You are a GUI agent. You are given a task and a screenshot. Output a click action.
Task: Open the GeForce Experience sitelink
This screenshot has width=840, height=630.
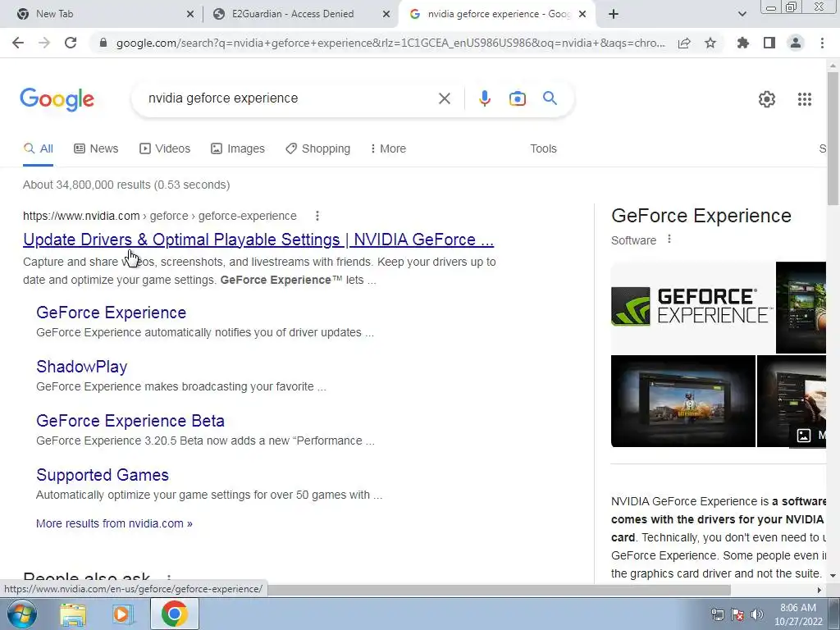[111, 313]
